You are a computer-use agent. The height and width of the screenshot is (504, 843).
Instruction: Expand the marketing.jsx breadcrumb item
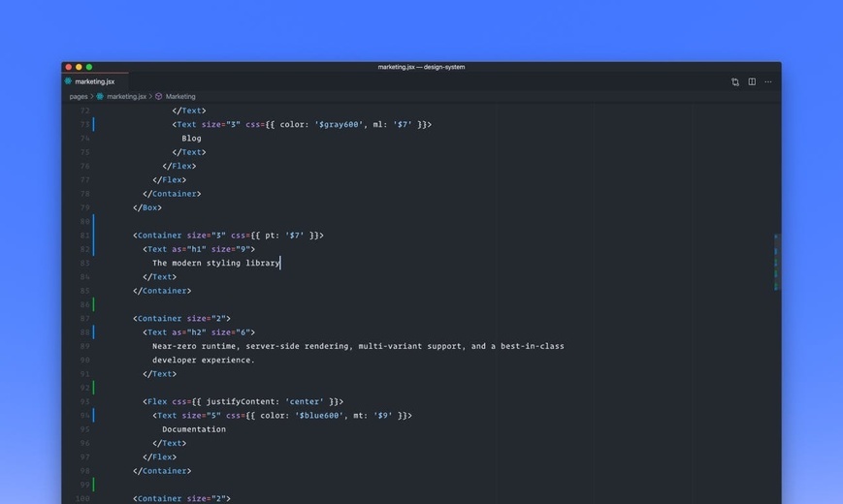[x=126, y=97]
